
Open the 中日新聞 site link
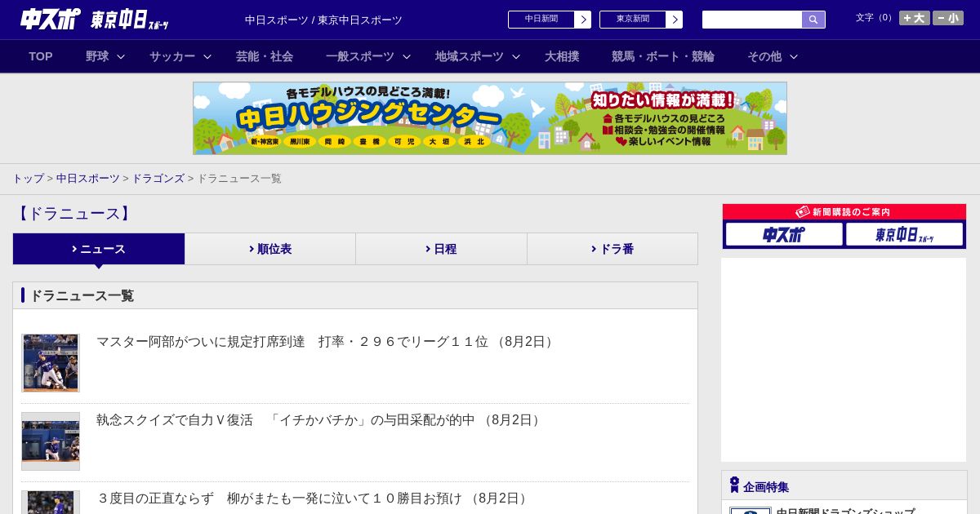coord(541,20)
